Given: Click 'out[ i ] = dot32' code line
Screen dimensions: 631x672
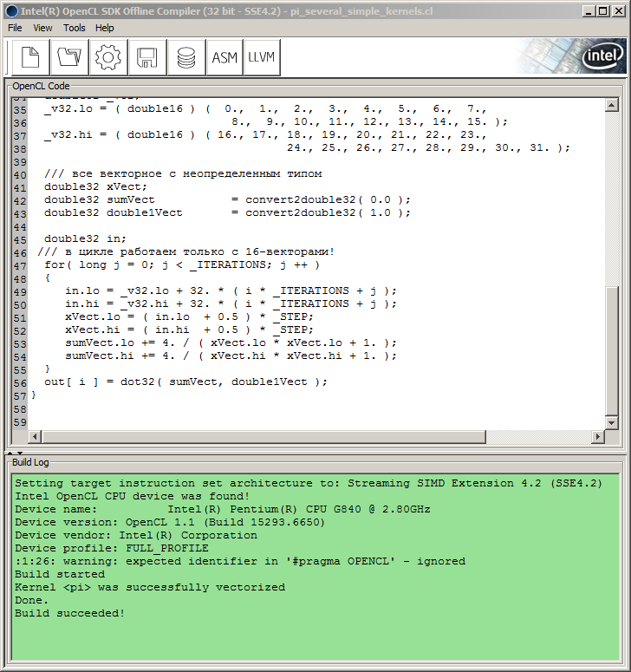Looking at the screenshot, I should [185, 382].
